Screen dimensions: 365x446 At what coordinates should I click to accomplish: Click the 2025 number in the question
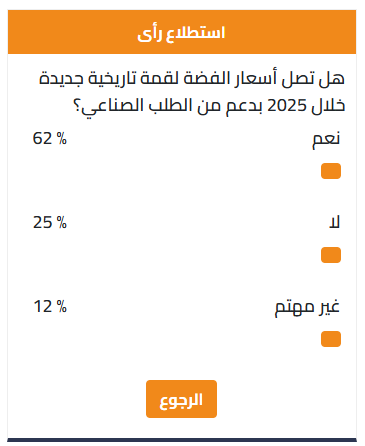287,106
